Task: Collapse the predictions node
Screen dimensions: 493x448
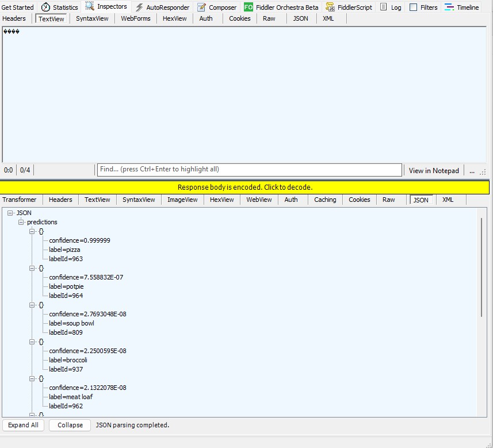Action: point(21,222)
